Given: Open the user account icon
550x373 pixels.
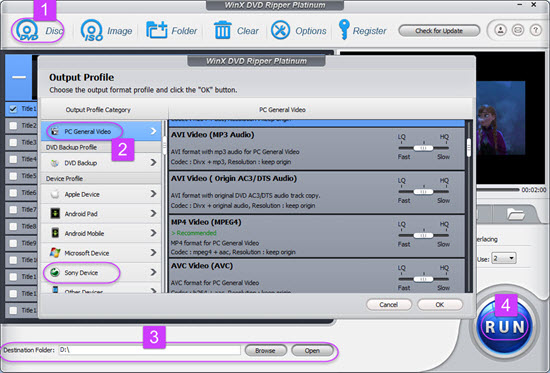Looking at the screenshot, I should [x=501, y=30].
